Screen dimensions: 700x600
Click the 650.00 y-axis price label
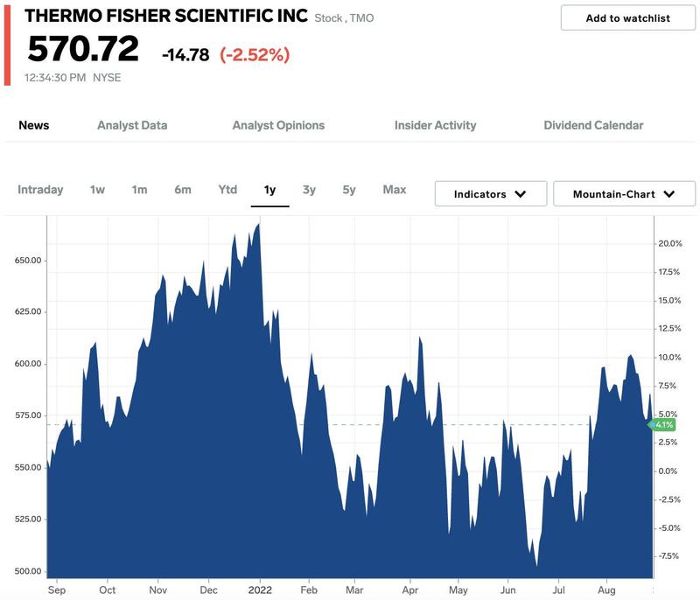[28, 260]
